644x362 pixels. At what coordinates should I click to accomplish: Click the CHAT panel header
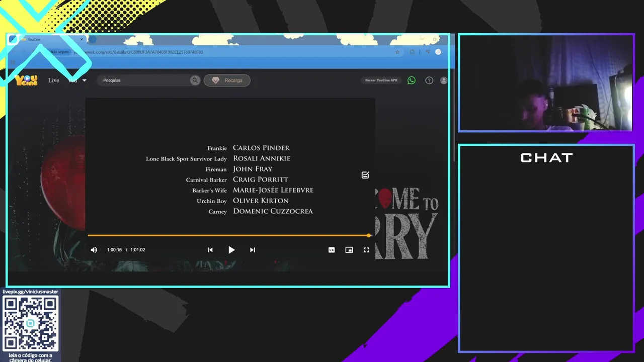[546, 158]
